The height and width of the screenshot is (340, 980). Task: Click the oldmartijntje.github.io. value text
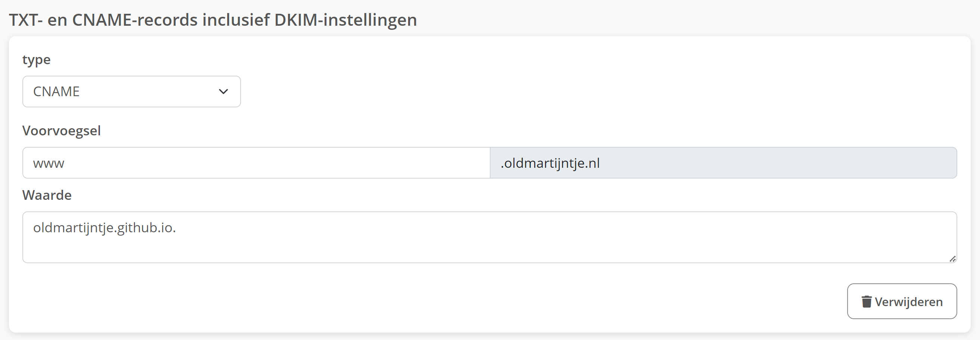[104, 228]
